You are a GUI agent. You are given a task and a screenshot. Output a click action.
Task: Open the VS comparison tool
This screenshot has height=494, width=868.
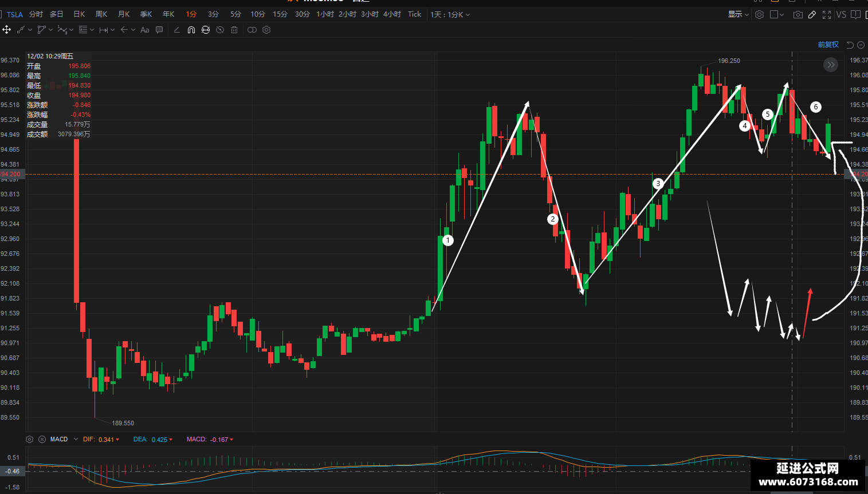[x=841, y=14]
